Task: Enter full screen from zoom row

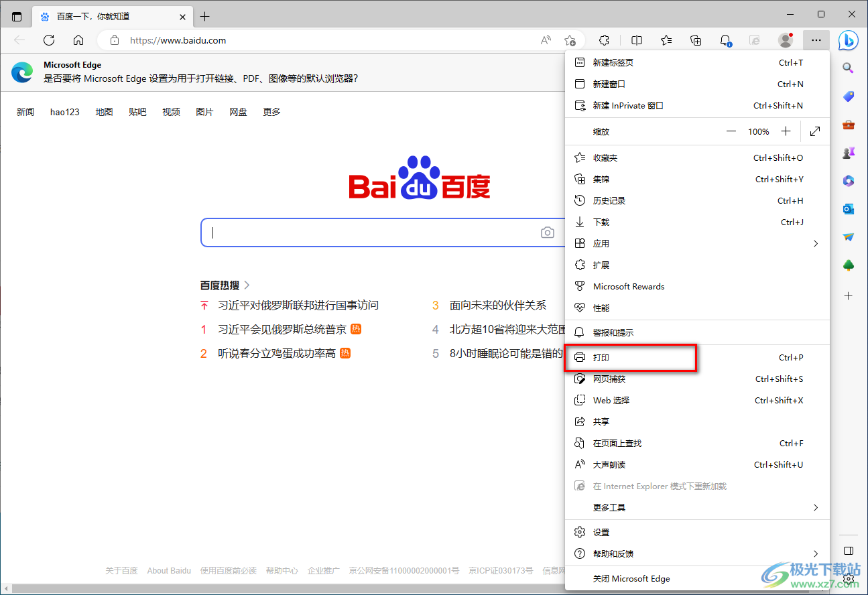Action: pos(815,131)
